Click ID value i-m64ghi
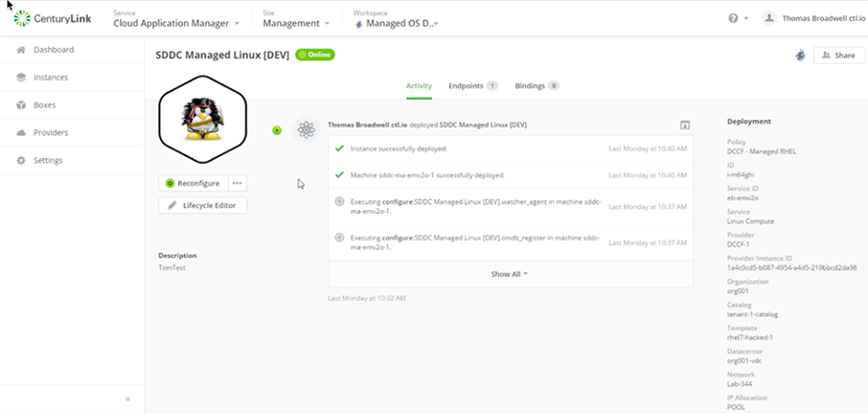This screenshot has height=413, width=868. [x=741, y=175]
